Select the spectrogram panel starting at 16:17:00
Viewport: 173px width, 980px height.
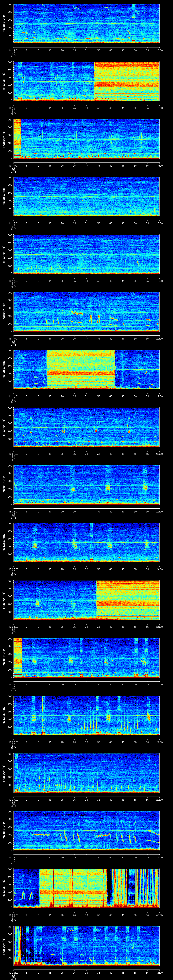coord(86,196)
